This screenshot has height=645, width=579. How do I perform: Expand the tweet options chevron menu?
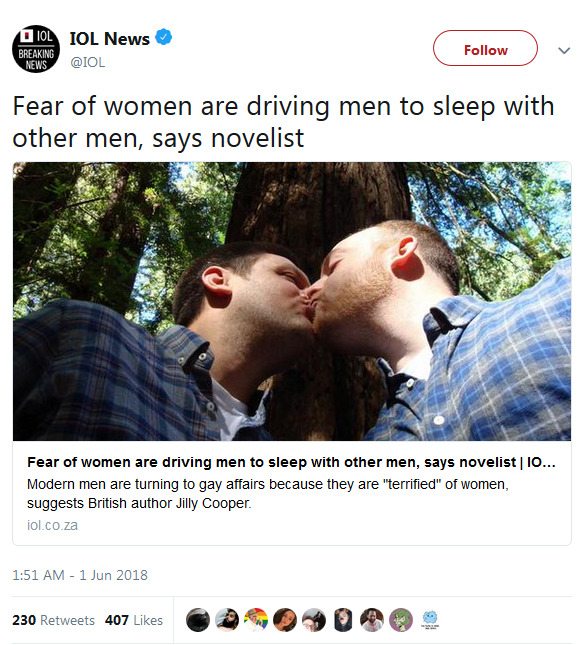(564, 50)
